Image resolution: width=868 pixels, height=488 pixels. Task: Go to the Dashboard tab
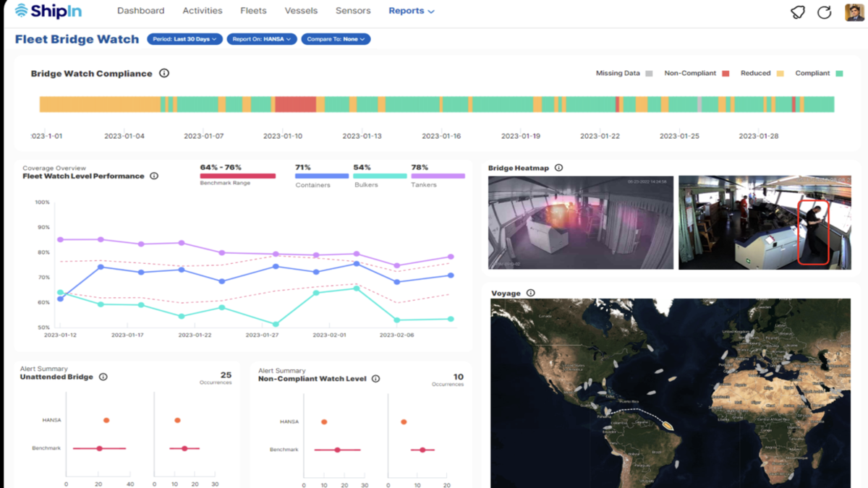point(140,11)
